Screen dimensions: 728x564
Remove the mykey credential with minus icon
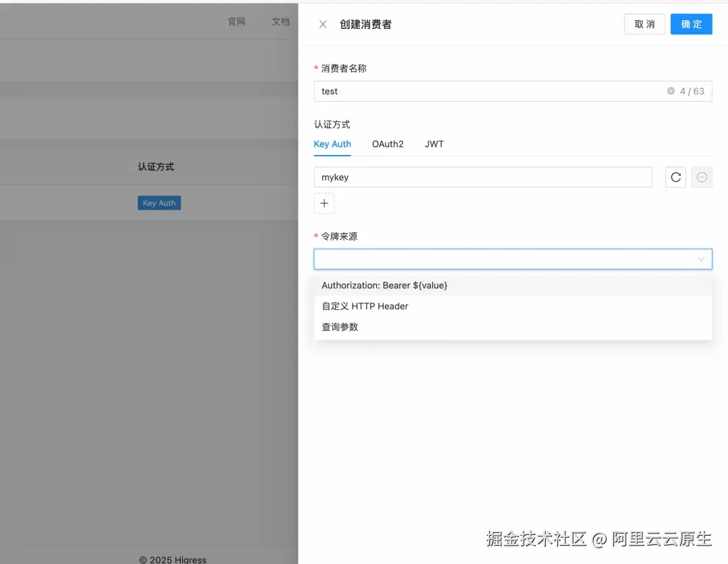point(702,177)
